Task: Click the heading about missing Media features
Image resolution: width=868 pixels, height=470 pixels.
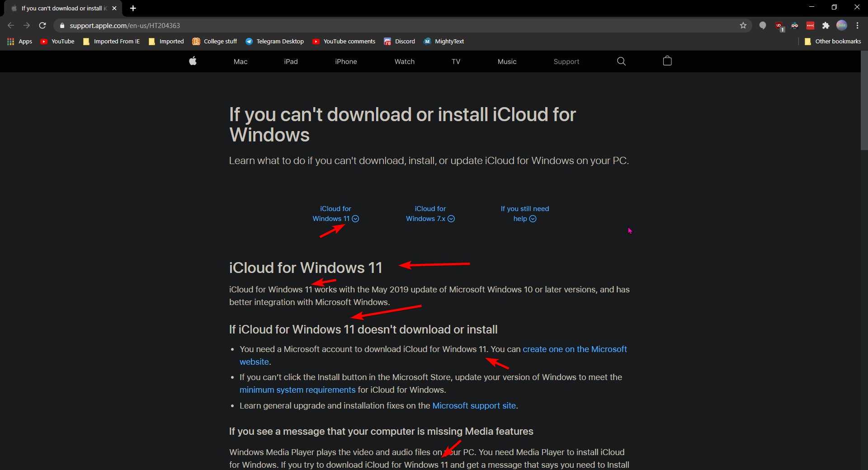Action: 381,432
